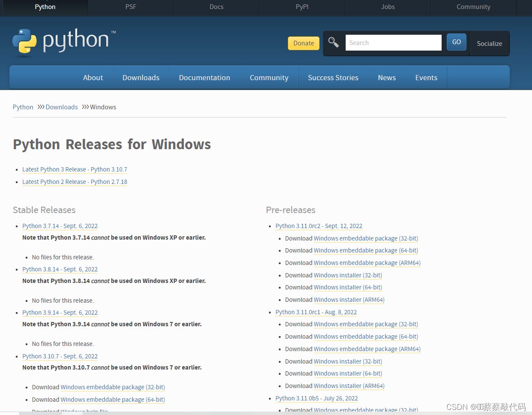532x415 pixels.
Task: Open the Socialize menu
Action: coord(489,44)
